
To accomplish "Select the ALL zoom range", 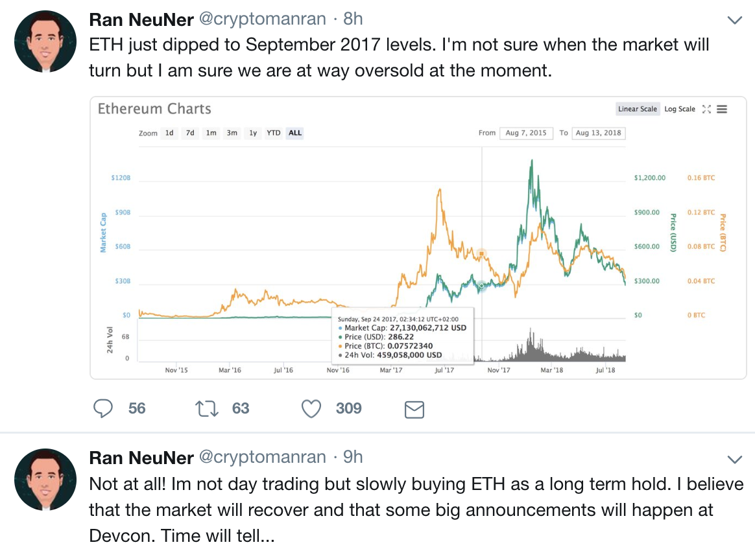I will (295, 133).
